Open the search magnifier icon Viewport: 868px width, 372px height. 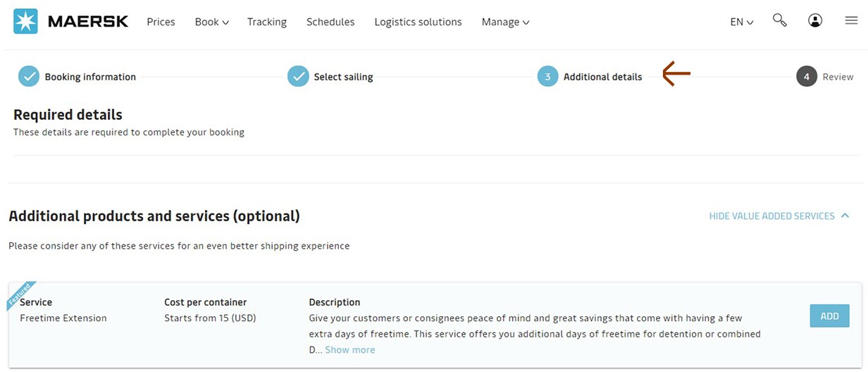pyautogui.click(x=779, y=20)
